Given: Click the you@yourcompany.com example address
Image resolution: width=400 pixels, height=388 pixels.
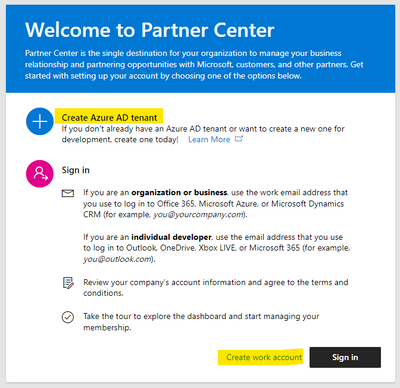Looking at the screenshot, I should coord(199,215).
